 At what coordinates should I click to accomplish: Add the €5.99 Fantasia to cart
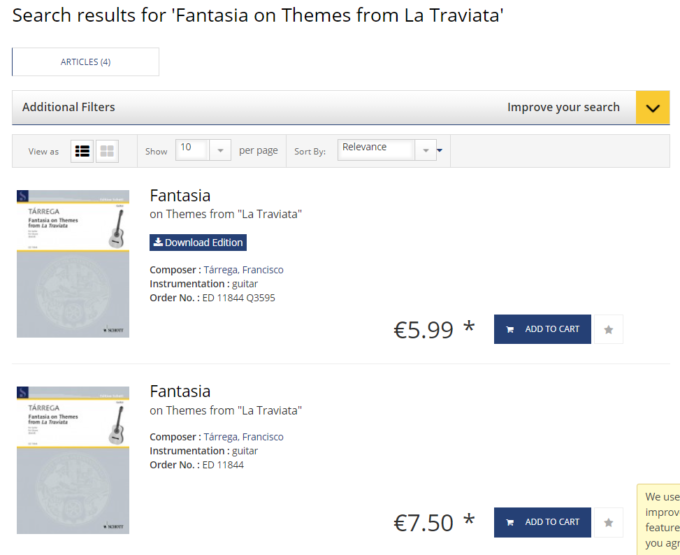pyautogui.click(x=542, y=329)
